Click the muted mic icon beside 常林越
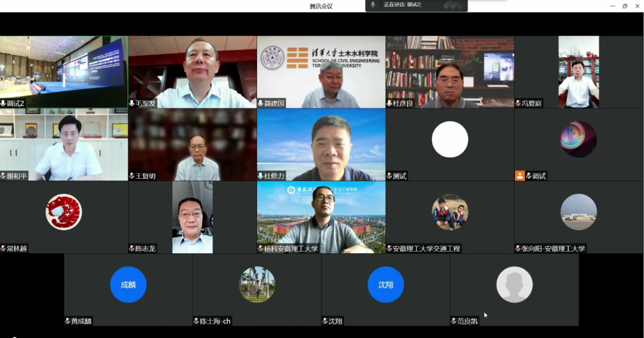The width and height of the screenshot is (644, 338). [3, 249]
